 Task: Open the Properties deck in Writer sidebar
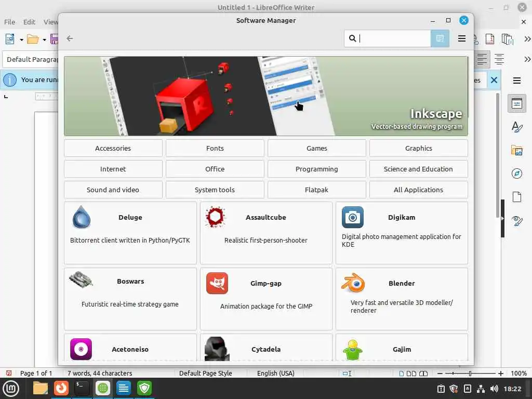point(517,103)
